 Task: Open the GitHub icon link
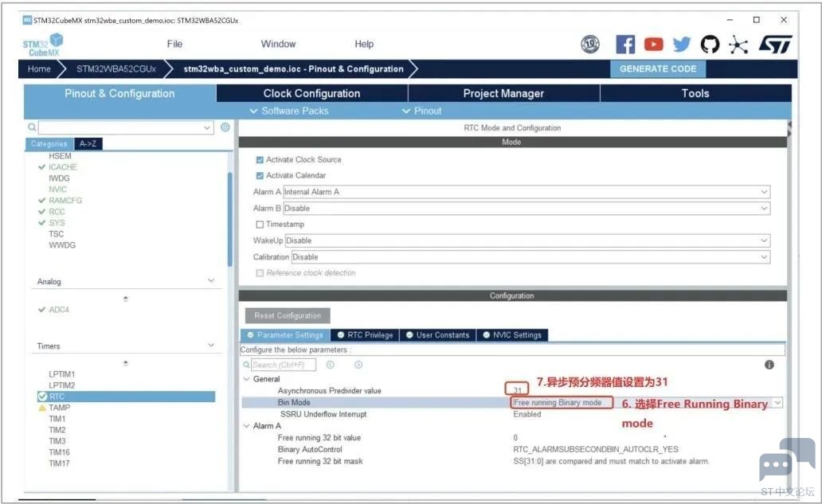coord(710,45)
